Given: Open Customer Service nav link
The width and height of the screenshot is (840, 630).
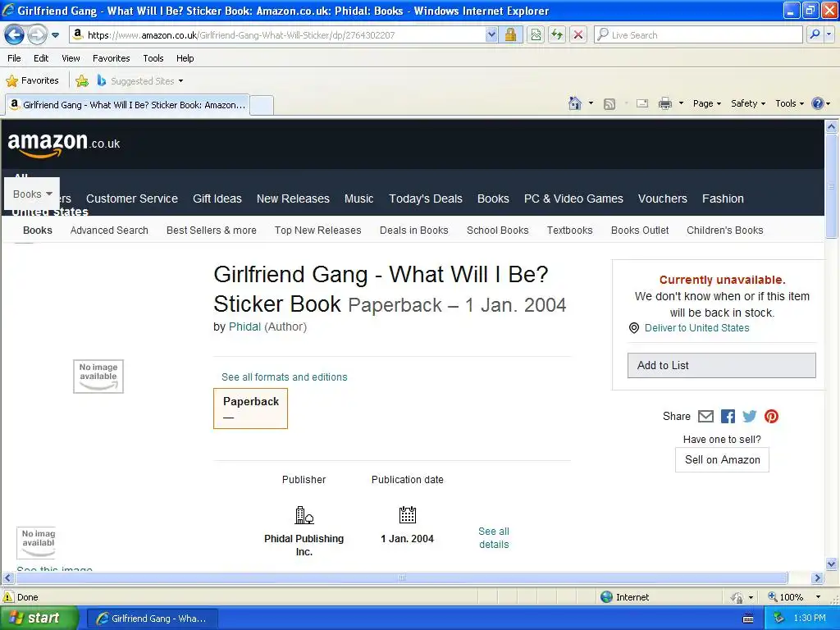Looking at the screenshot, I should click(x=132, y=199).
